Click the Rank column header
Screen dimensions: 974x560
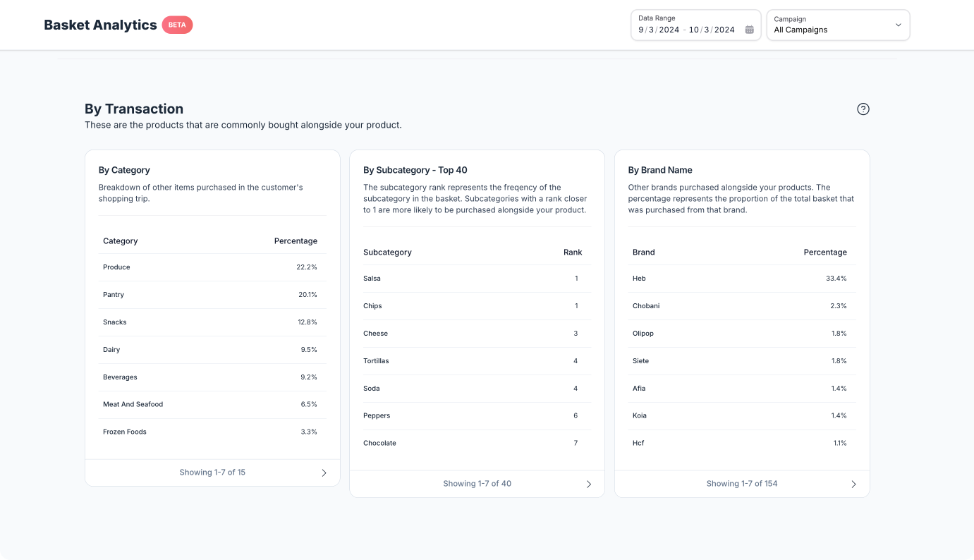point(573,252)
